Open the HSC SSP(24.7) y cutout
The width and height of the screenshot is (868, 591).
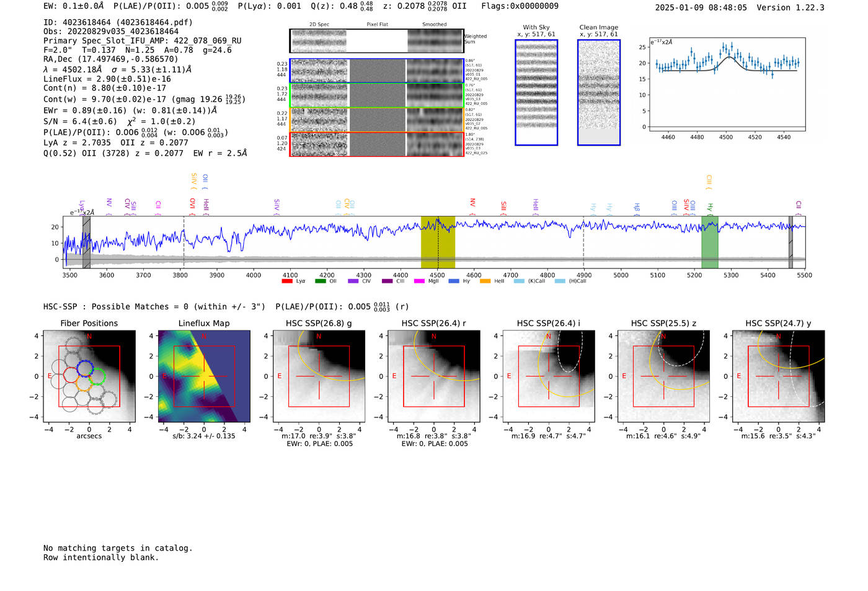tap(778, 376)
